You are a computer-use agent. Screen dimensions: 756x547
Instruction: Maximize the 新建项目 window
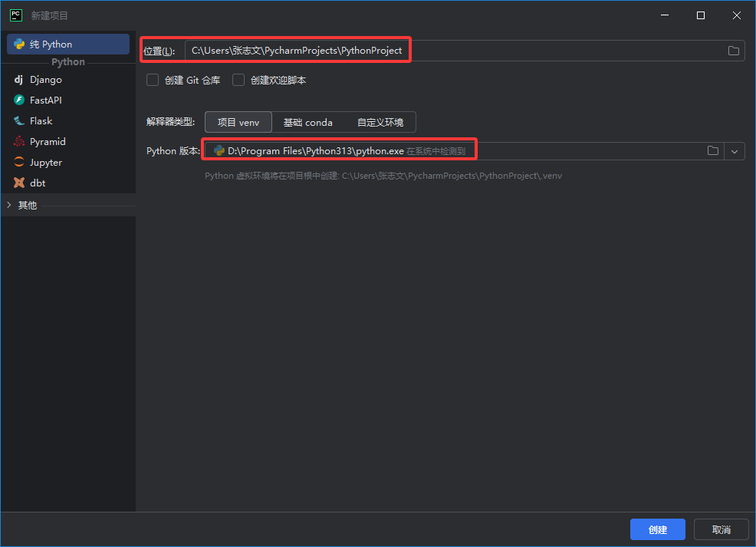[701, 15]
